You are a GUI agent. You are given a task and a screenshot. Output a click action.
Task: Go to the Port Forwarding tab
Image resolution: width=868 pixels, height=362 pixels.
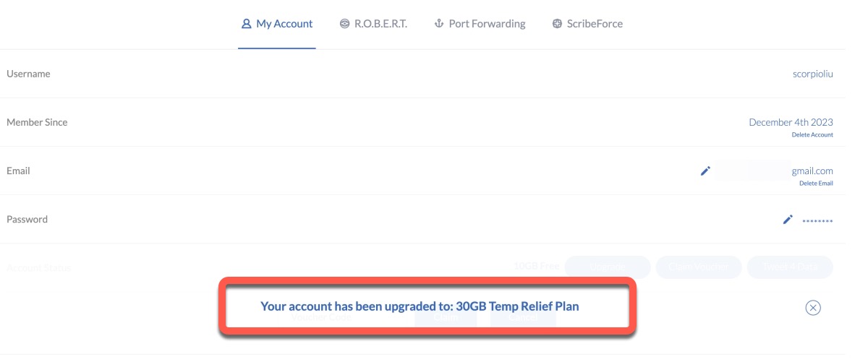click(x=487, y=24)
